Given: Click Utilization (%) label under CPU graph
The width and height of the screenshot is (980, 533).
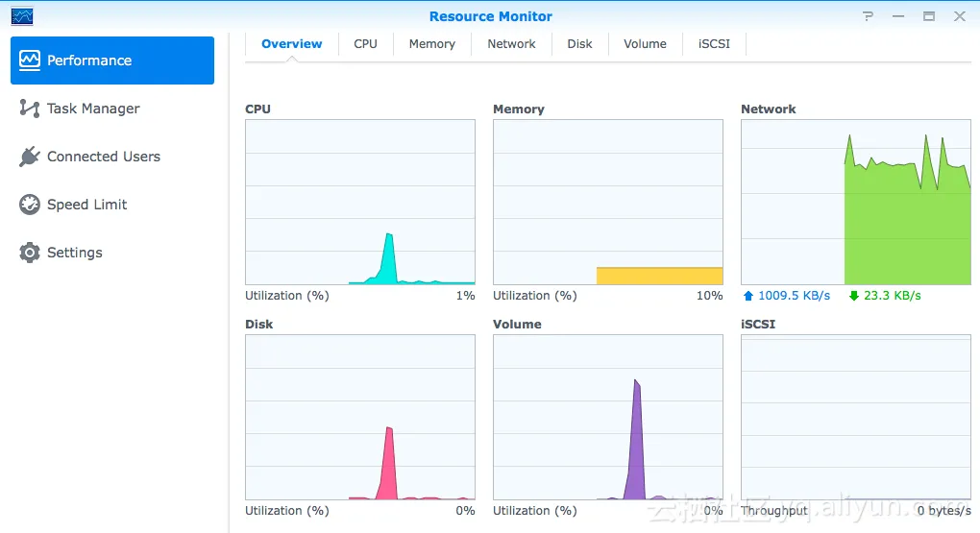Looking at the screenshot, I should click(287, 296).
